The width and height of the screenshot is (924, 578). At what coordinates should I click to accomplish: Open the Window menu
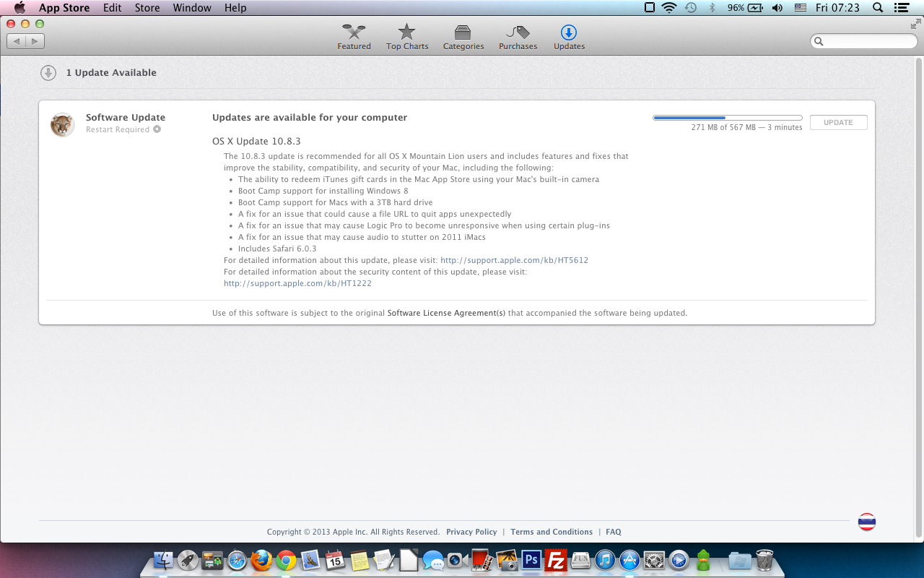point(192,8)
